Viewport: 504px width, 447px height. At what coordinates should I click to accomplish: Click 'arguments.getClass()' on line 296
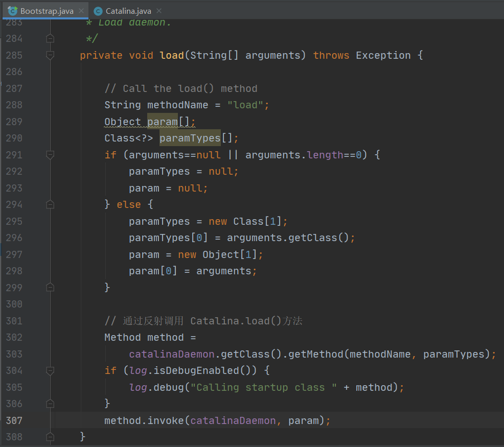288,238
